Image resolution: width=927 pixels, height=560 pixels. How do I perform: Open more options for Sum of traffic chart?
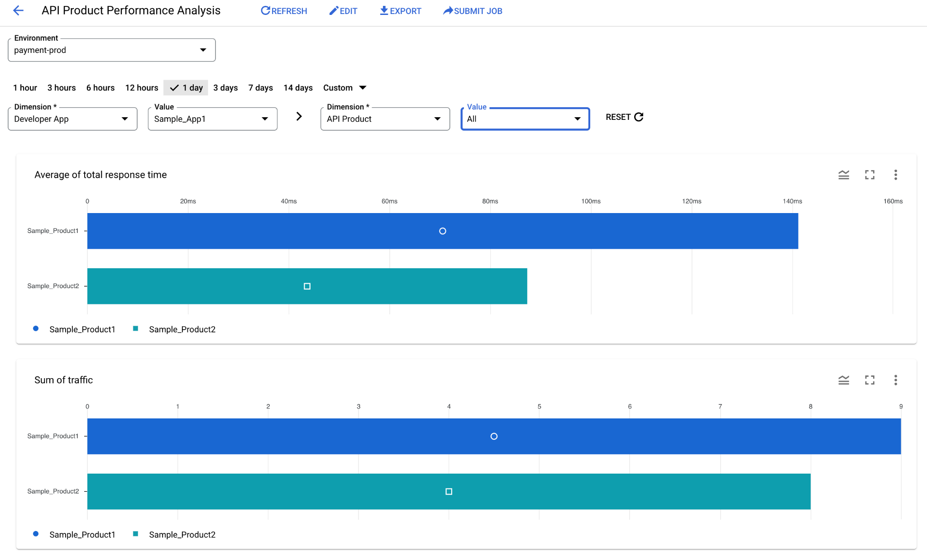click(x=896, y=380)
